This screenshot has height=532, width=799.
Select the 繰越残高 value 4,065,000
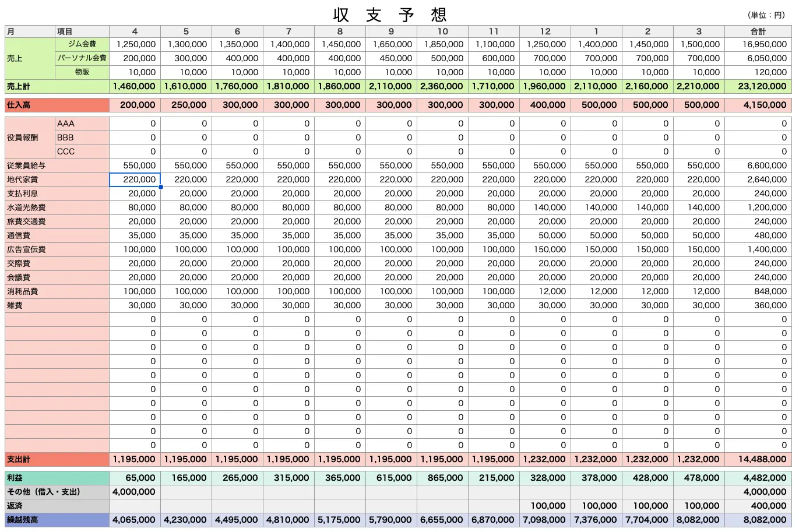[135, 520]
